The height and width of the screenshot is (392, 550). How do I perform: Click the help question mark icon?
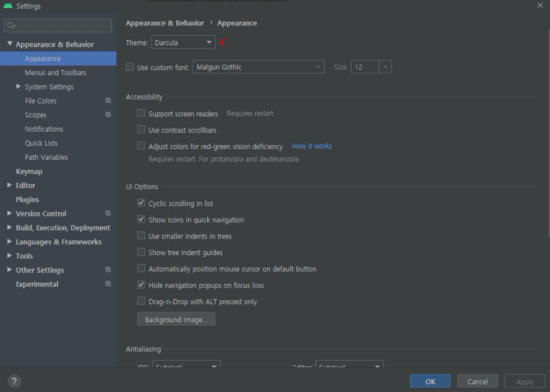point(14,381)
